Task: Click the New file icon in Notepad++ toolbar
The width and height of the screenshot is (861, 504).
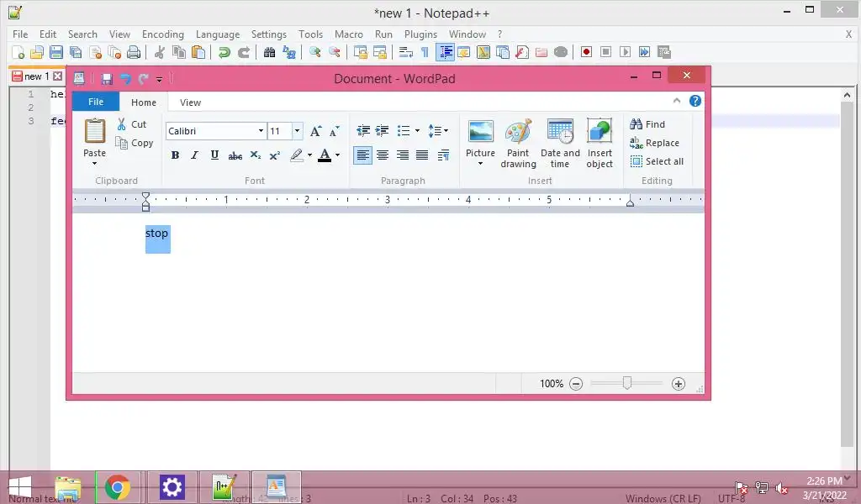Action: (x=18, y=52)
